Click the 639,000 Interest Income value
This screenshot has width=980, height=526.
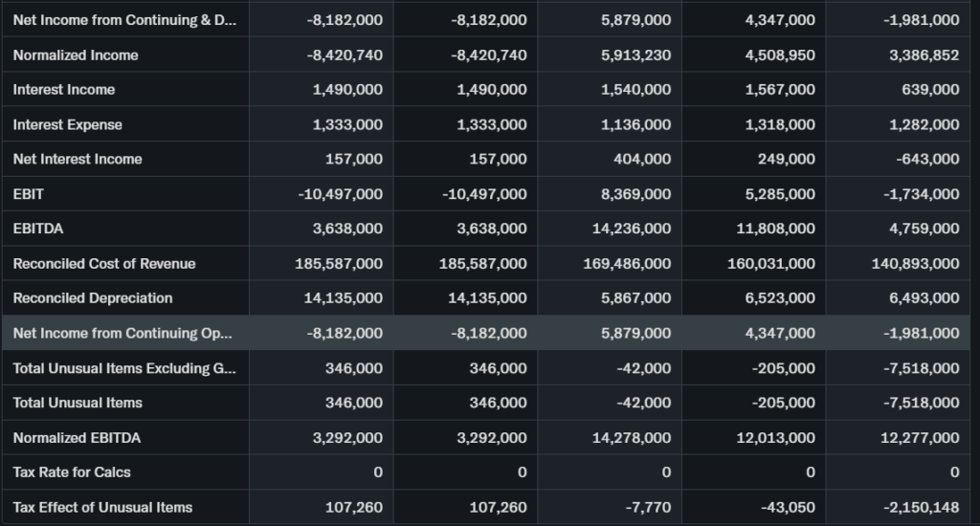[931, 90]
